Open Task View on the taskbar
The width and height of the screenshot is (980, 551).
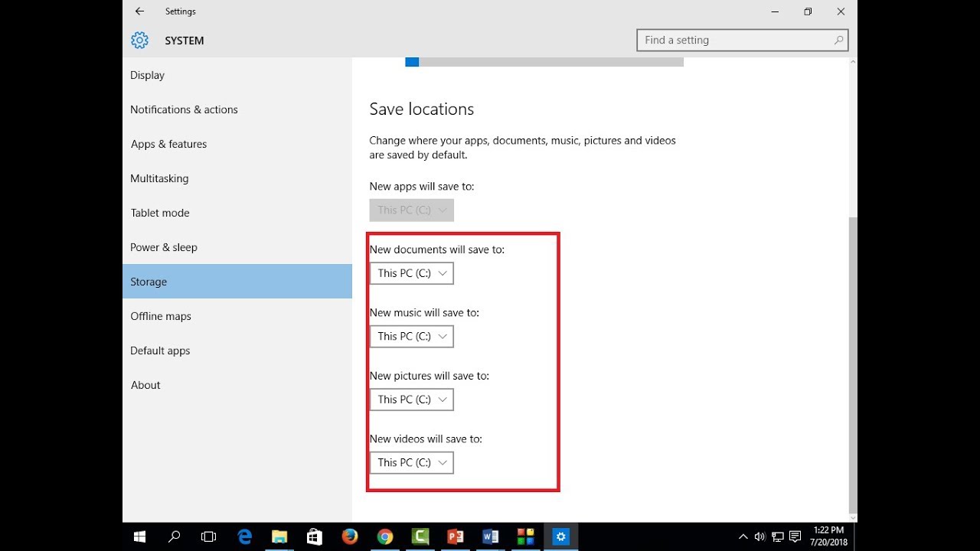[x=208, y=536]
